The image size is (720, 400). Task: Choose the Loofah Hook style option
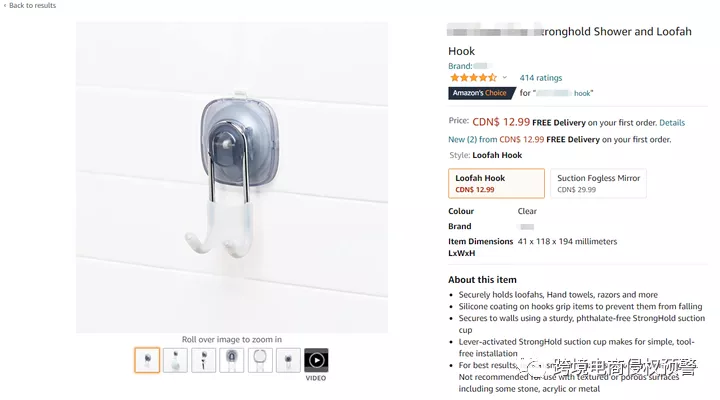(x=496, y=183)
